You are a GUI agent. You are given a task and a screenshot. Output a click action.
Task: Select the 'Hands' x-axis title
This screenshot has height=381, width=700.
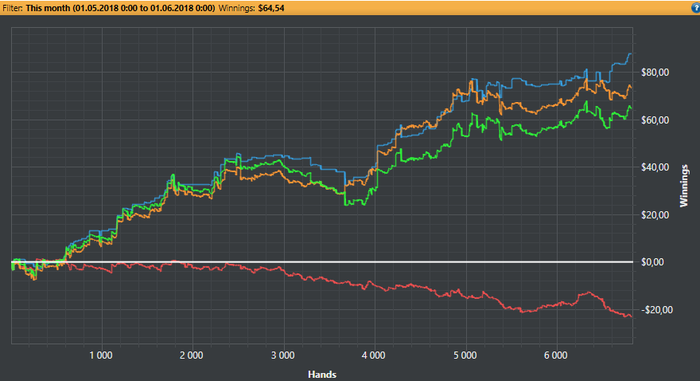(322, 374)
